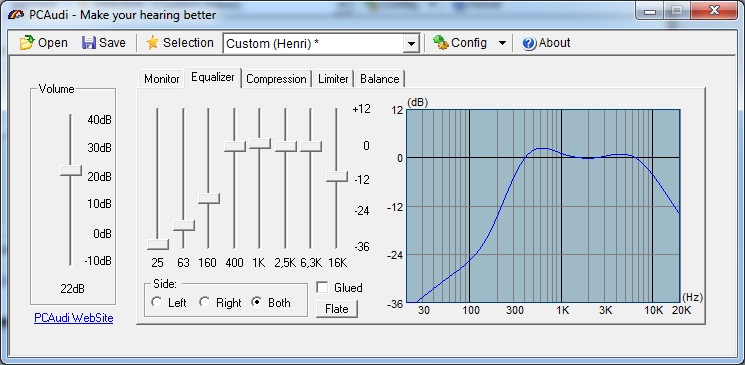This screenshot has width=745, height=365.
Task: Click the 400 Hz band slider handle
Action: [234, 146]
